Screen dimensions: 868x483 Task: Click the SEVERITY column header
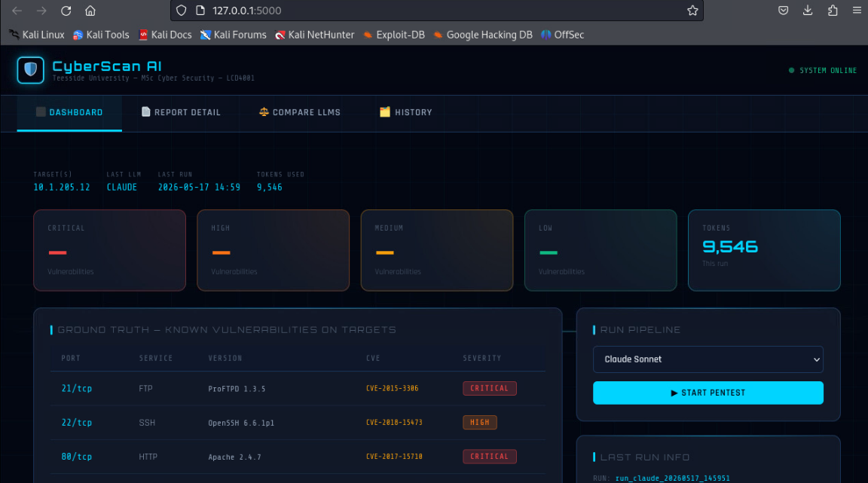tap(482, 359)
